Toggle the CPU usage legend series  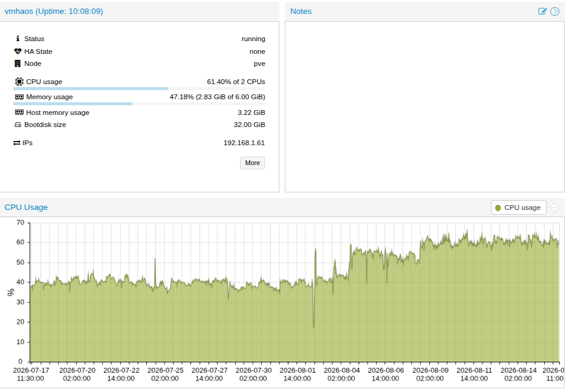[x=519, y=207]
